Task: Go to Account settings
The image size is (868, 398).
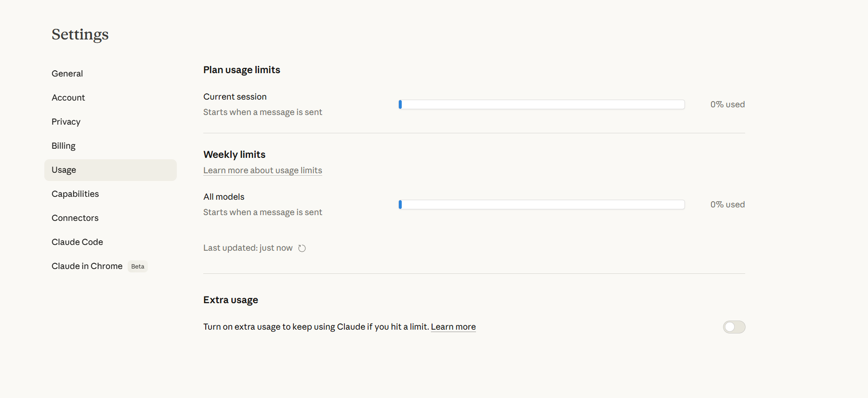Action: pos(110,98)
